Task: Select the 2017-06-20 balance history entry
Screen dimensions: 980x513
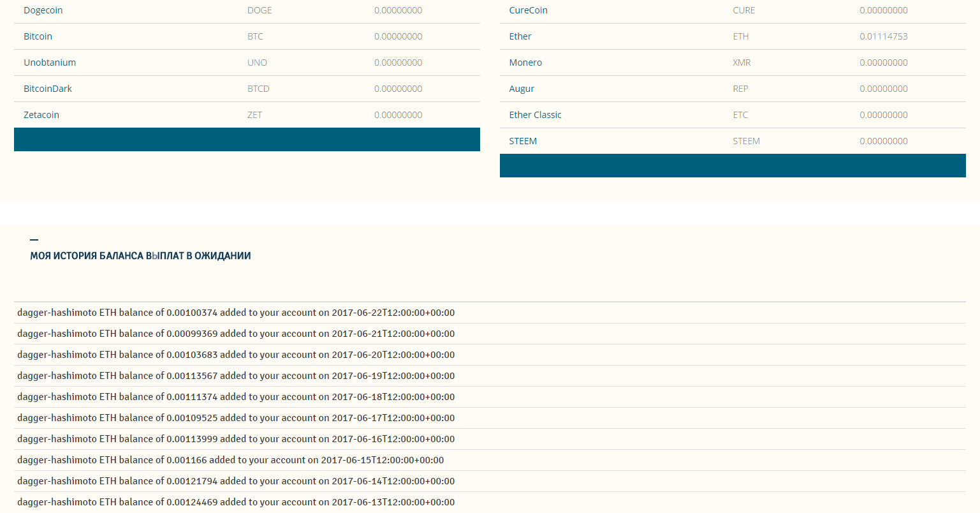Action: point(490,355)
